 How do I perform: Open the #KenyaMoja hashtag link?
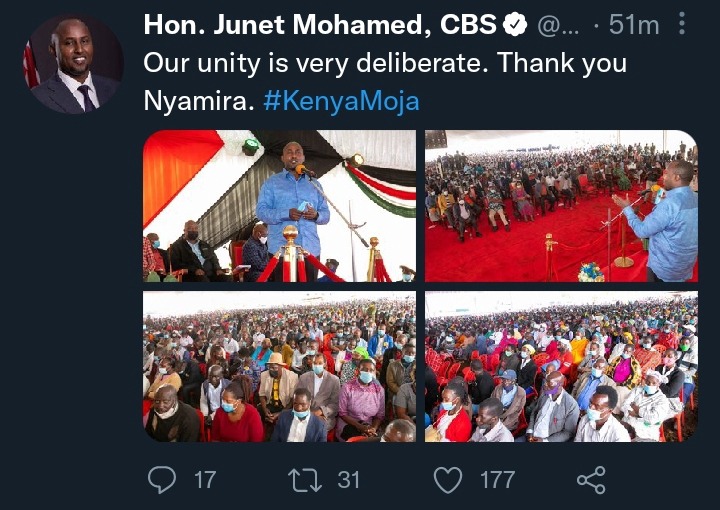342,101
